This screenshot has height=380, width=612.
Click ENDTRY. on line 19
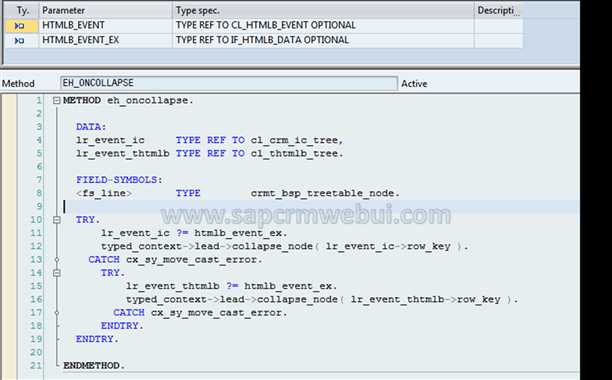point(97,339)
